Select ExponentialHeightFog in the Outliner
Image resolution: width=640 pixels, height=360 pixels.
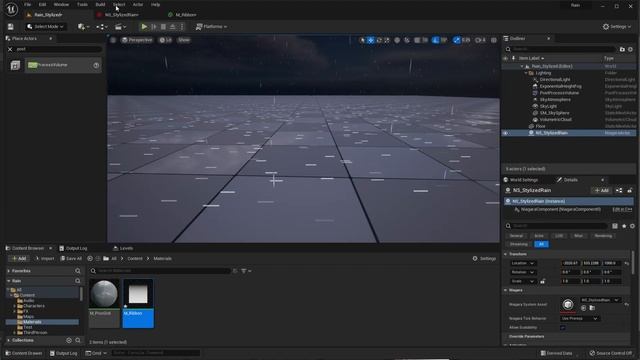(x=560, y=86)
